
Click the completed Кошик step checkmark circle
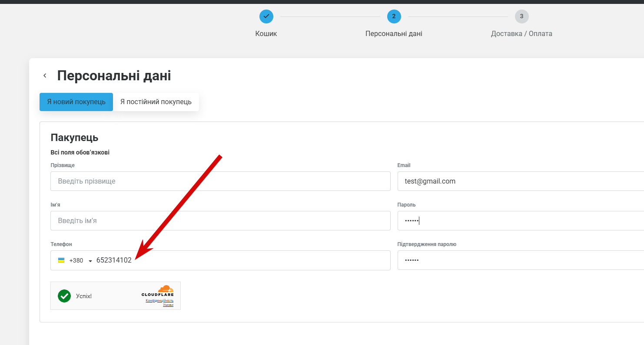[266, 16]
